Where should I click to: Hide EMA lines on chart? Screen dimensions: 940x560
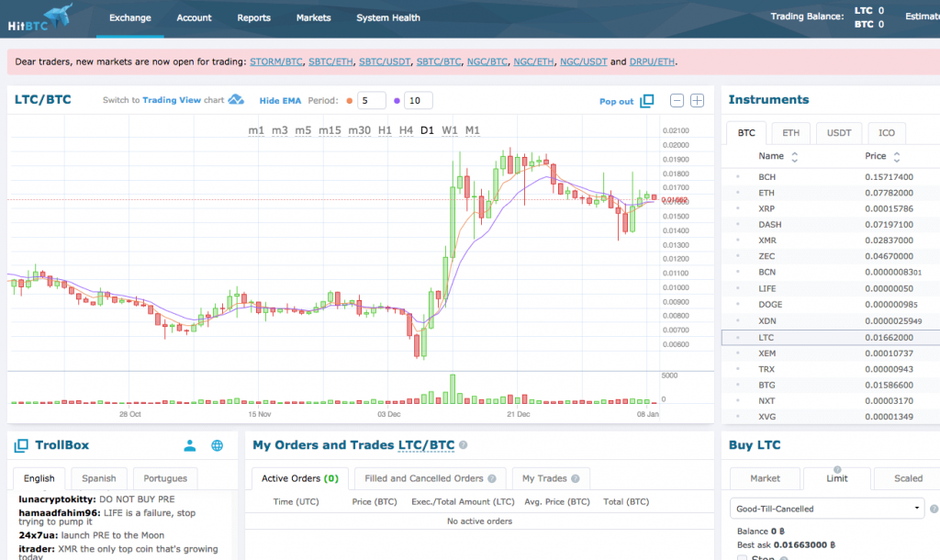(x=280, y=101)
